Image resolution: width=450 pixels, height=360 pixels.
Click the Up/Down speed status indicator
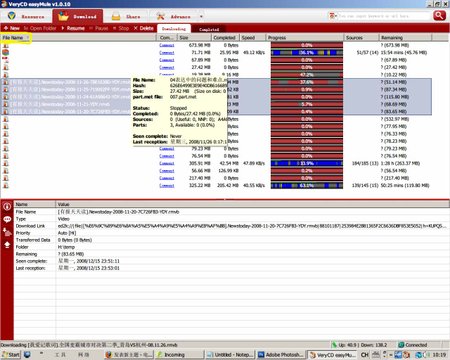tap(359, 345)
